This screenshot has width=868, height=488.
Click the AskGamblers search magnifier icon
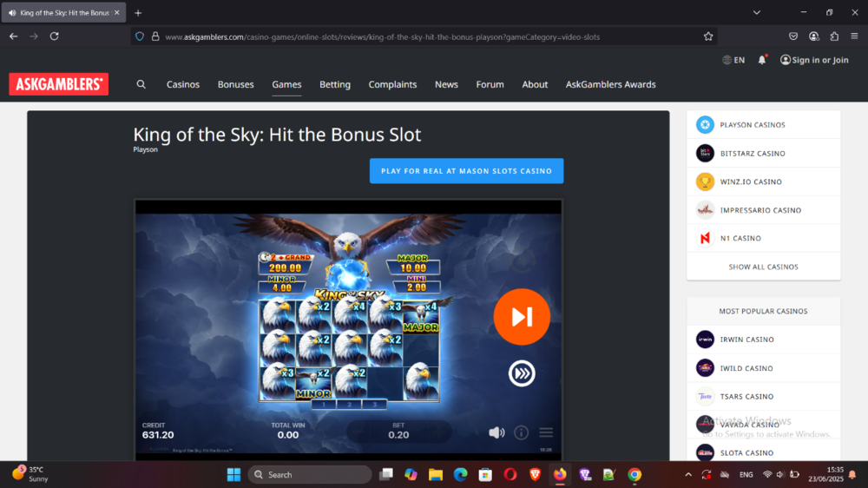(x=141, y=84)
